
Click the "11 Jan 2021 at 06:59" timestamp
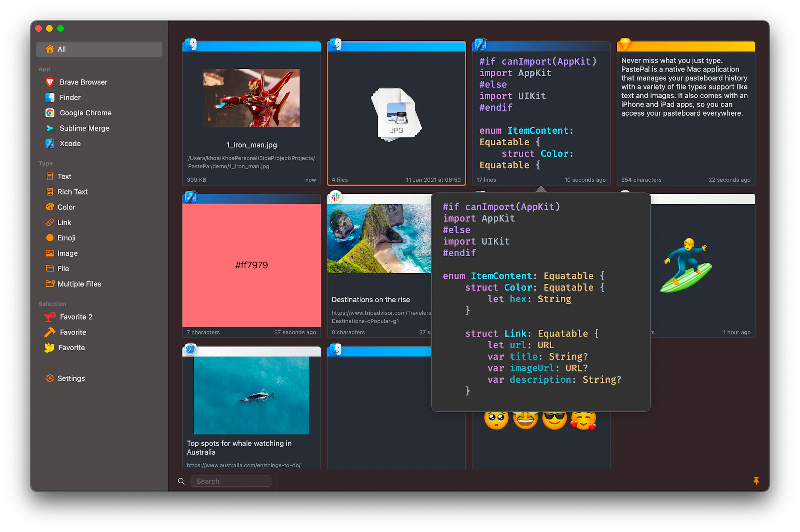433,180
